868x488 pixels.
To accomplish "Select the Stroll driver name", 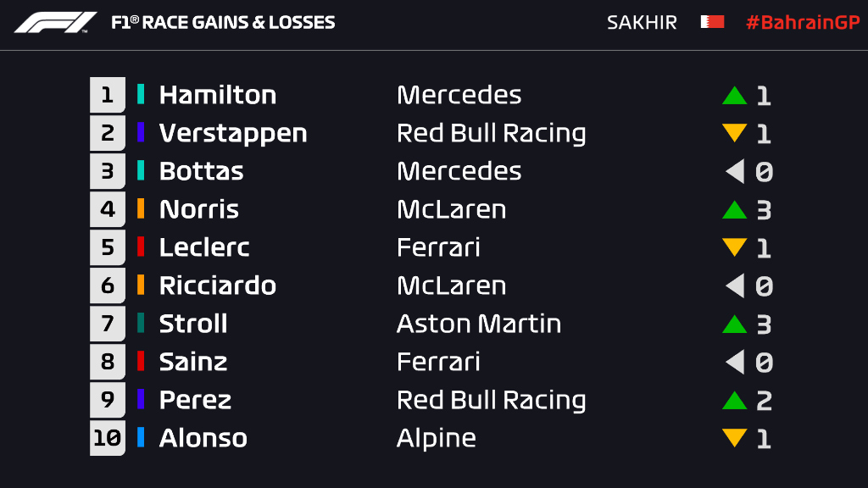I will click(193, 324).
